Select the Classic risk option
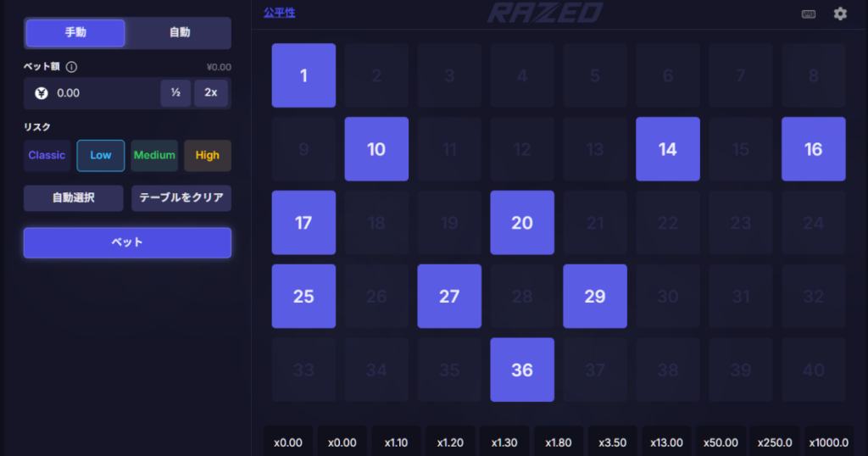This screenshot has width=868, height=456. click(x=47, y=155)
